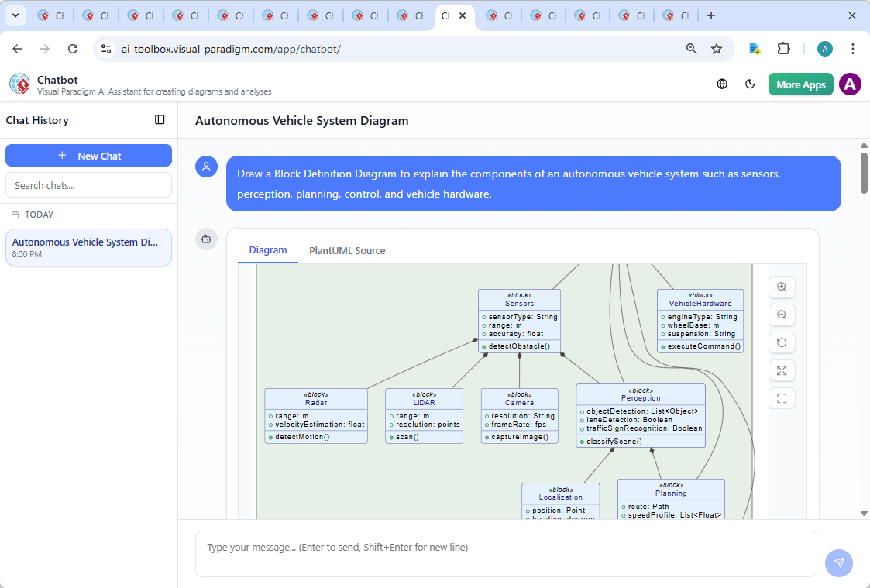Start a New Chat
The height and width of the screenshot is (588, 870).
click(x=88, y=155)
